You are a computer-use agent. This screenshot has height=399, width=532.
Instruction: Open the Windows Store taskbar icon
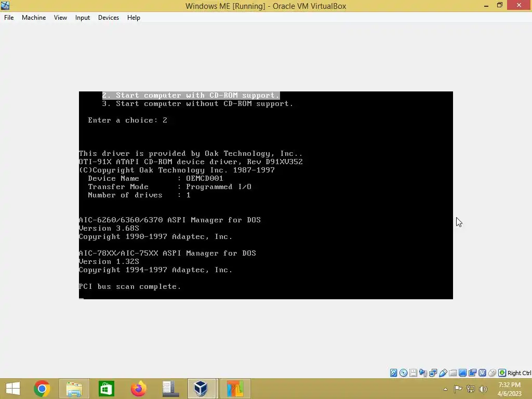tap(106, 389)
